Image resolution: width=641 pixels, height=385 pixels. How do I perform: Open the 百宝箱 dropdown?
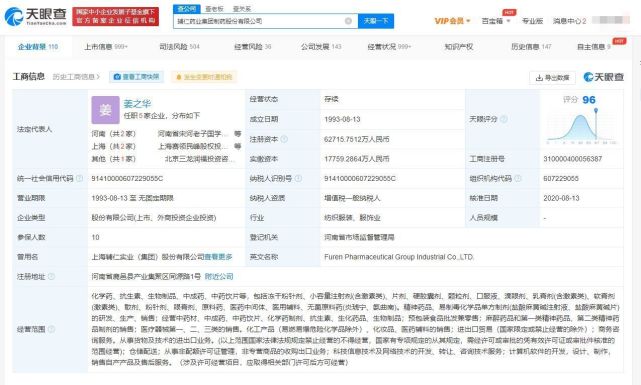click(496, 21)
